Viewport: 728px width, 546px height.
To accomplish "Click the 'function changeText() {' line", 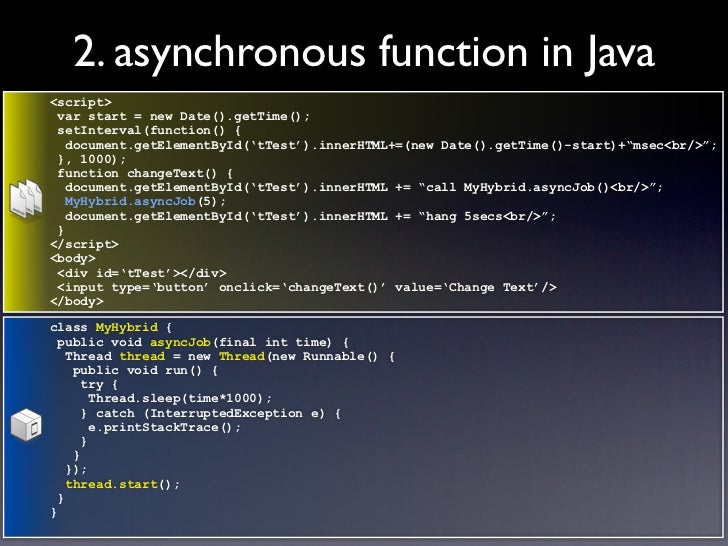I will (145, 173).
